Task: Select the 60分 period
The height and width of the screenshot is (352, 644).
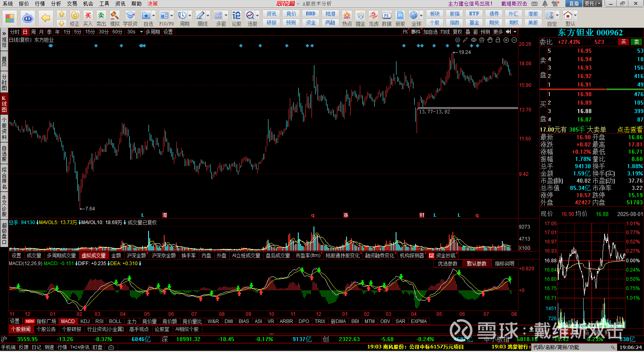Action: [117, 32]
